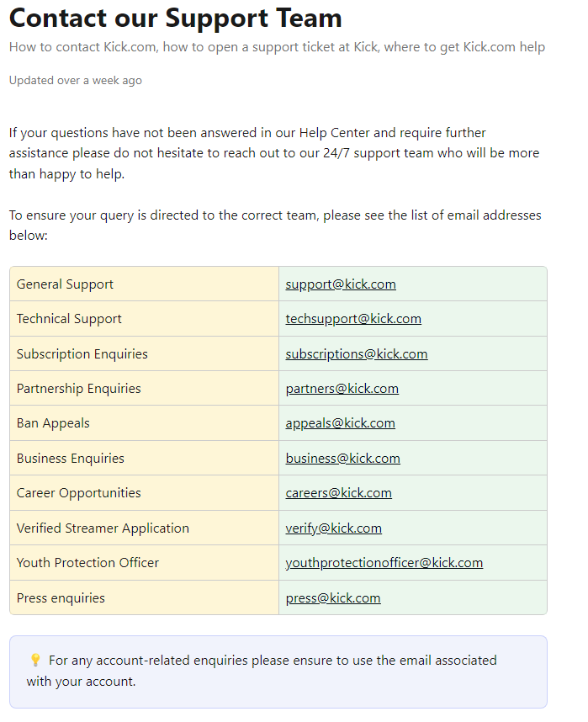Select the Youth Protection Officer cell
Screen dimensions: 588x722
click(x=144, y=563)
